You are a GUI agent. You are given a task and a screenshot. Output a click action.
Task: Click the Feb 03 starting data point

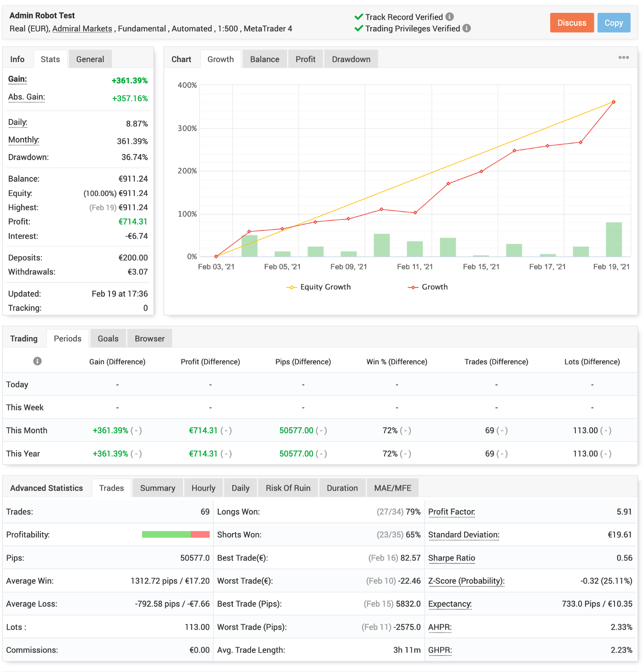[x=216, y=256]
